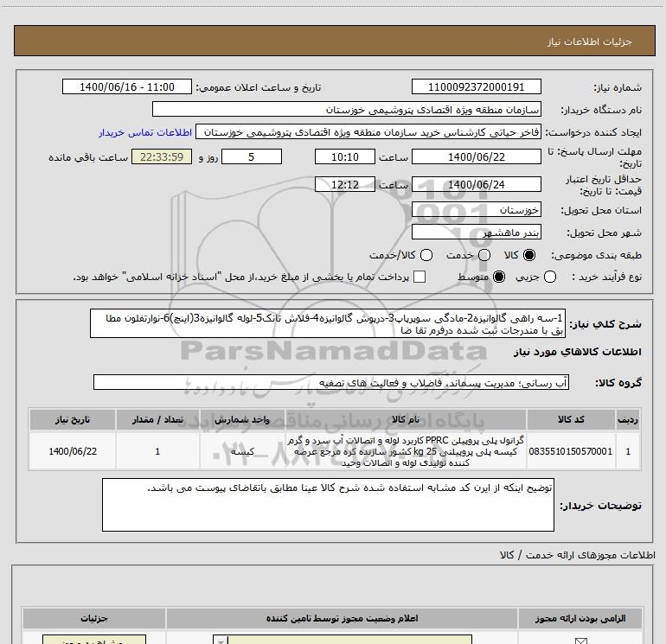Click the تعداد / مقدار column header
Image resolution: width=666 pixels, height=644 pixels.
[157, 420]
